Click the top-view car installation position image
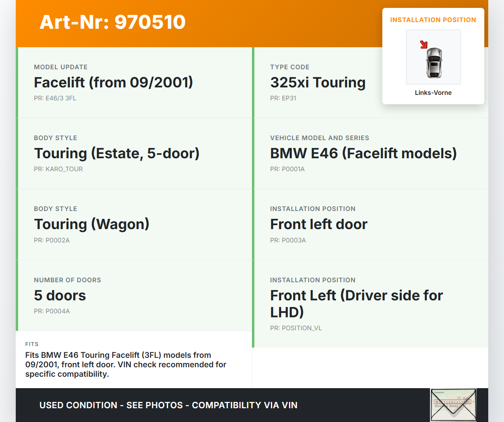The image size is (504, 422). pos(434,57)
